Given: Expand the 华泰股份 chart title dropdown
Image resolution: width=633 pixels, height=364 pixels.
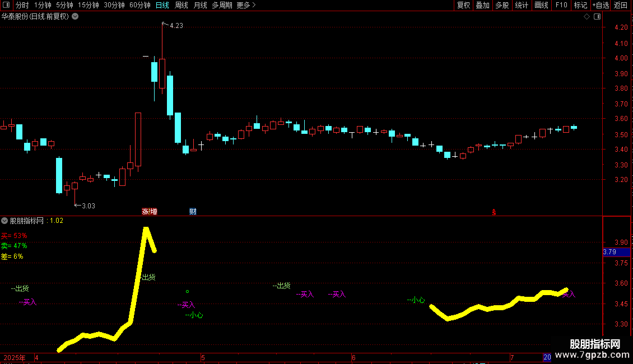Looking at the screenshot, I should tap(75, 17).
